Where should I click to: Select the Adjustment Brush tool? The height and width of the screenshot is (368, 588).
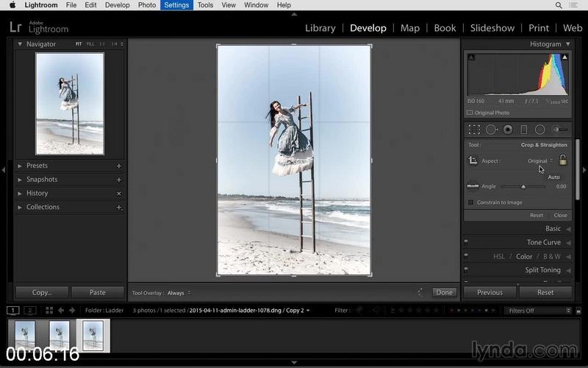tap(560, 130)
